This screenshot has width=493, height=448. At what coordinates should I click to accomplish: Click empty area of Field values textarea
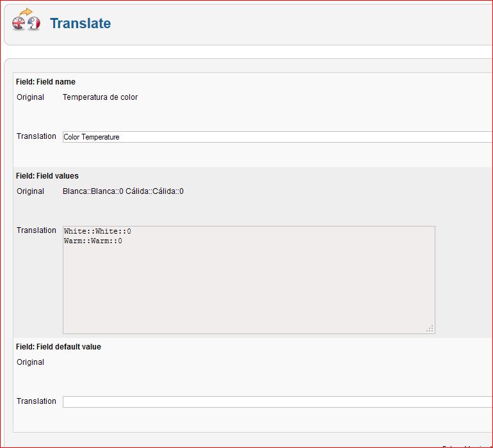(248, 288)
